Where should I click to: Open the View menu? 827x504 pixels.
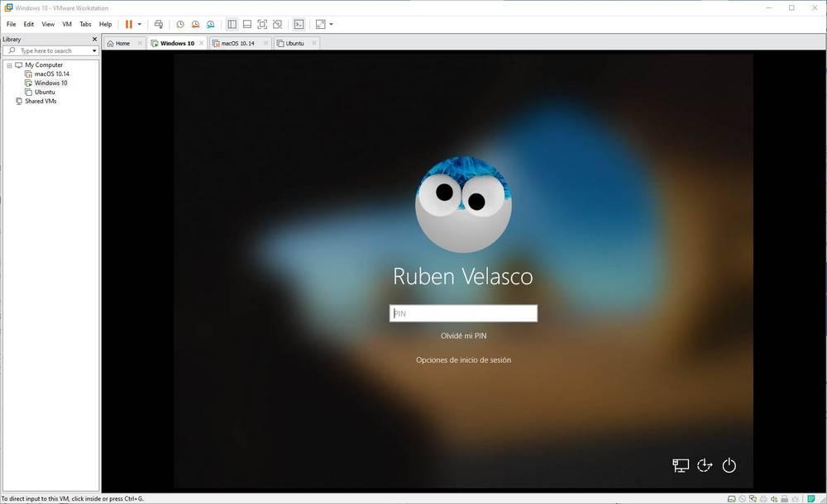pos(48,24)
